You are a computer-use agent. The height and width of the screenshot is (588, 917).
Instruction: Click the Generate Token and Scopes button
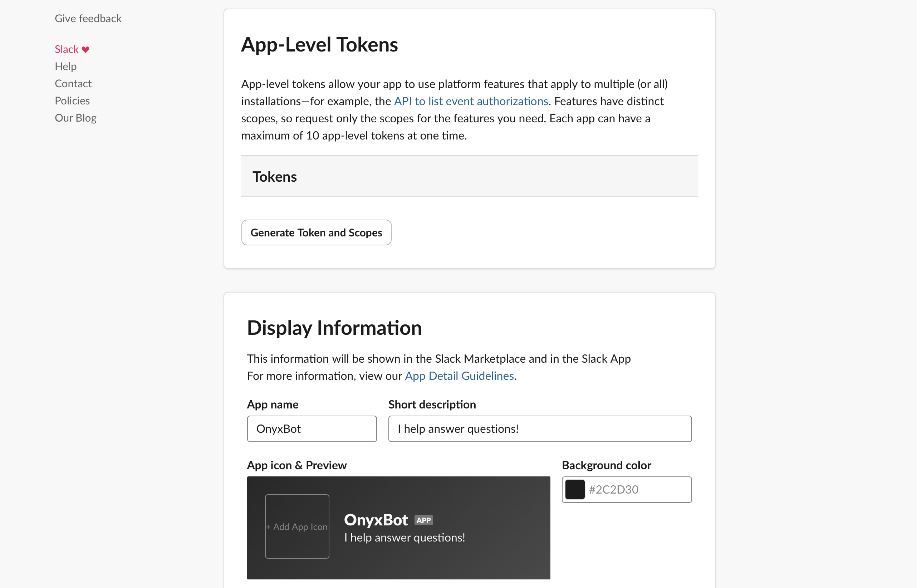click(316, 232)
